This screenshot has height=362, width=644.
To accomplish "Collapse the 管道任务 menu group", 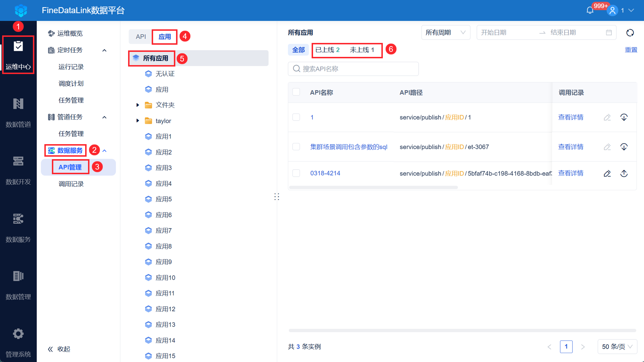I will click(x=104, y=117).
